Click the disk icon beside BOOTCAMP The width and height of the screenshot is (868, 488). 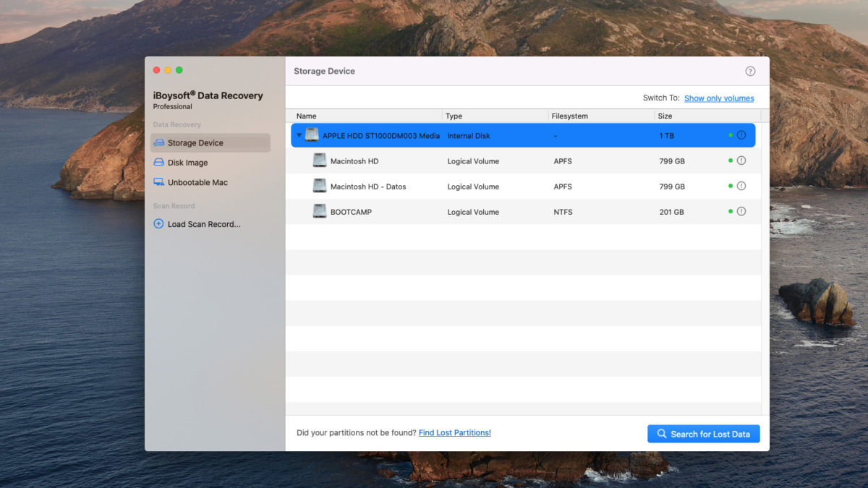[319, 210]
